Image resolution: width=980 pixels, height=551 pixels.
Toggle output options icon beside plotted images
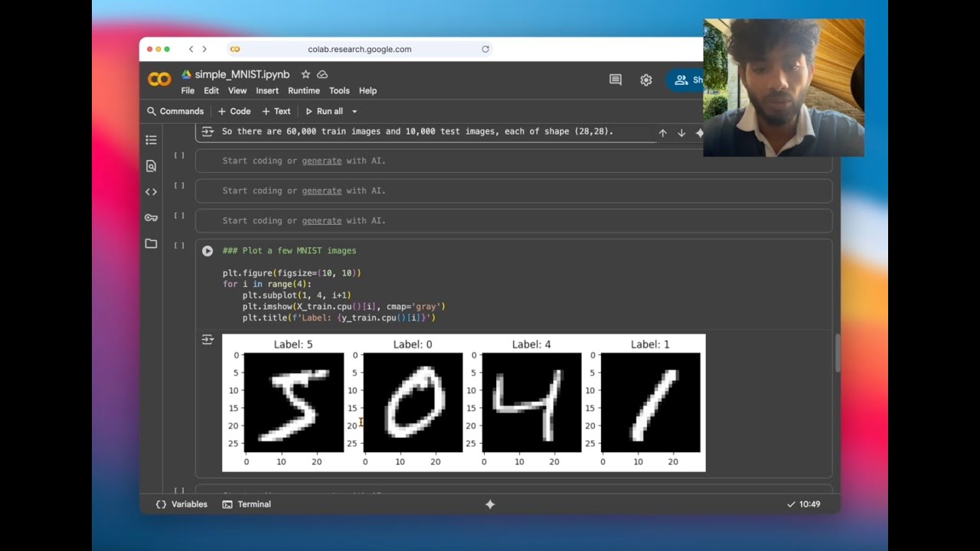pyautogui.click(x=207, y=340)
